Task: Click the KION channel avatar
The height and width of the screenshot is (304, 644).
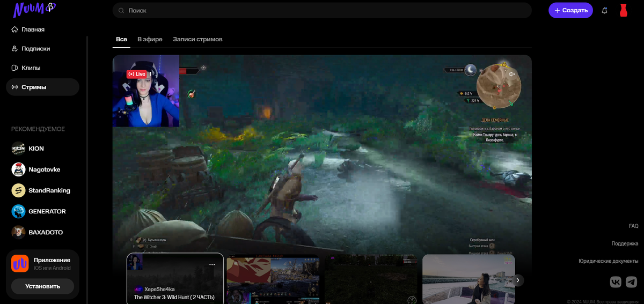Action: pyautogui.click(x=19, y=149)
